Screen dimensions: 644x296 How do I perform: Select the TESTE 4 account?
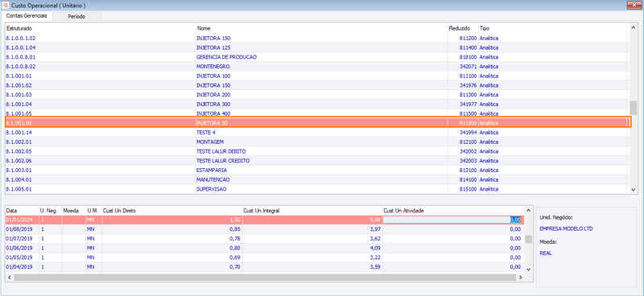coord(316,133)
